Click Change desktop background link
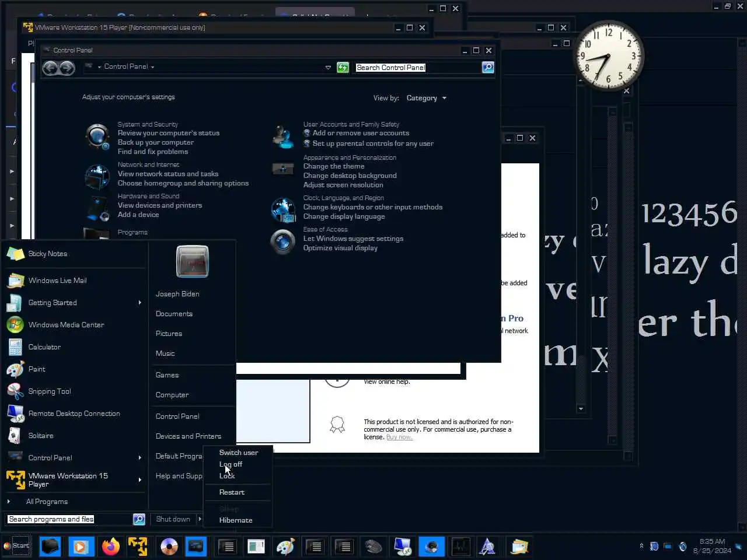 point(350,176)
